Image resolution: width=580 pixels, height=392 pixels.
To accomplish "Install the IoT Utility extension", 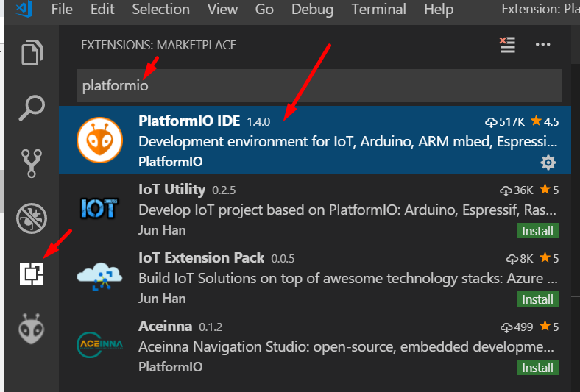I will (x=537, y=231).
